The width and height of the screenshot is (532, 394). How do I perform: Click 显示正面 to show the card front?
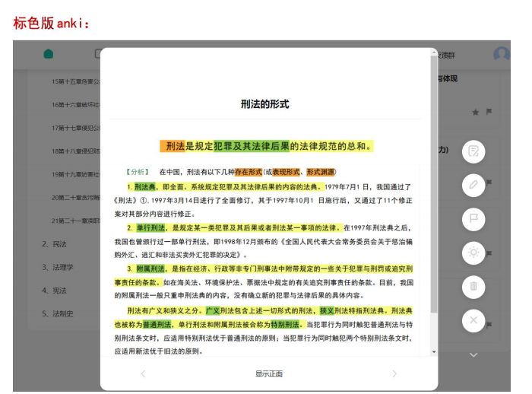click(269, 374)
